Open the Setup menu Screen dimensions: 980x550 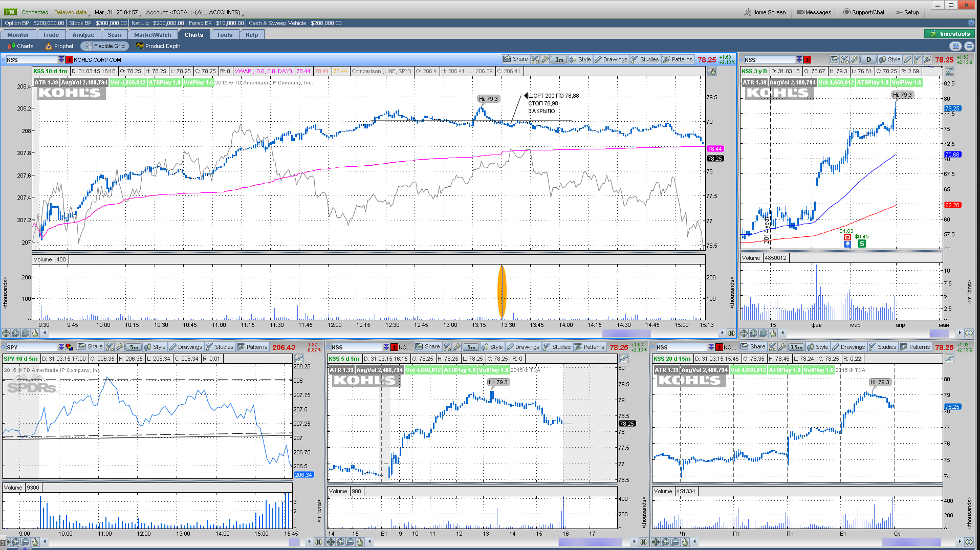pos(907,12)
